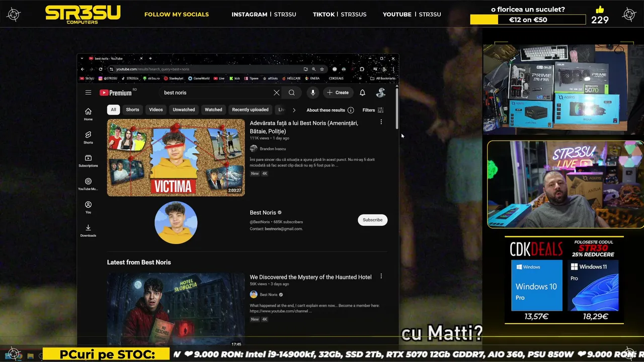Open three-dot options for Adevărata față video
This screenshot has height=362, width=644.
381,122
